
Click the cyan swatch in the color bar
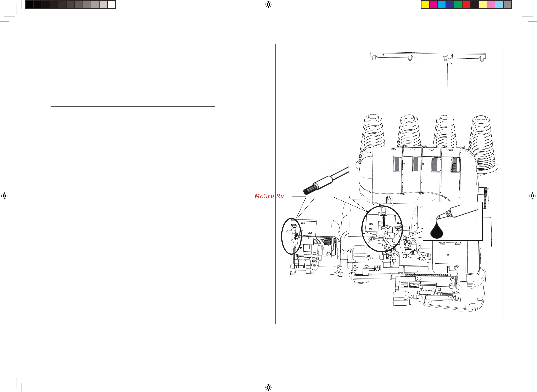point(442,5)
